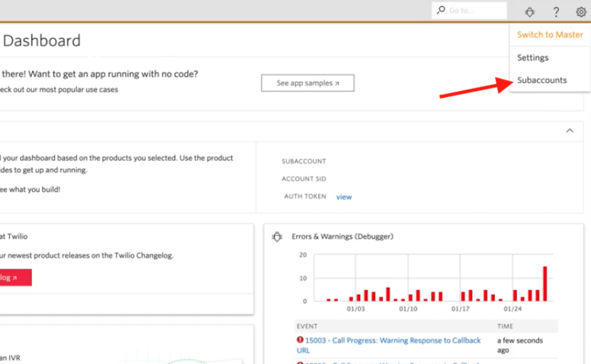This screenshot has width=591, height=364.
Task: Focus the Go to search field
Action: pyautogui.click(x=469, y=10)
